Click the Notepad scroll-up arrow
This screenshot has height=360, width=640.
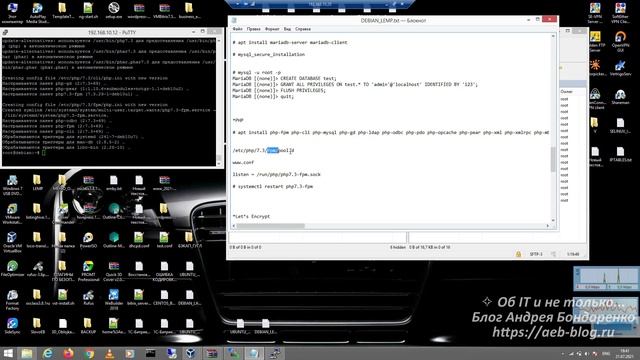[x=553, y=36]
